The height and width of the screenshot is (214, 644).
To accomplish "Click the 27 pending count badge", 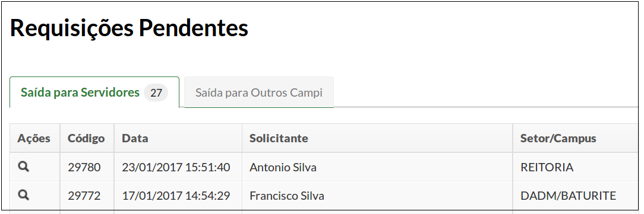I will (x=156, y=93).
